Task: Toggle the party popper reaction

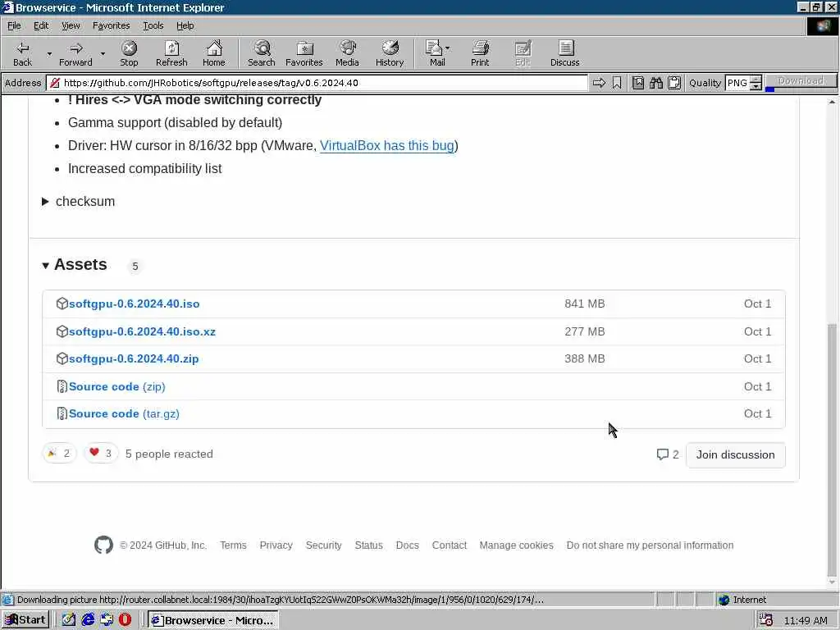Action: pos(59,454)
